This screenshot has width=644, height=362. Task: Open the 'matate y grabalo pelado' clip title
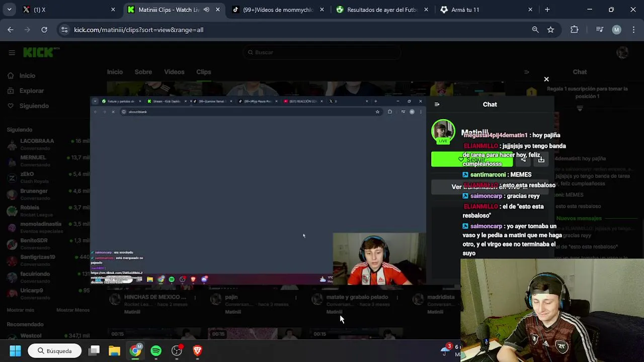[357, 297]
